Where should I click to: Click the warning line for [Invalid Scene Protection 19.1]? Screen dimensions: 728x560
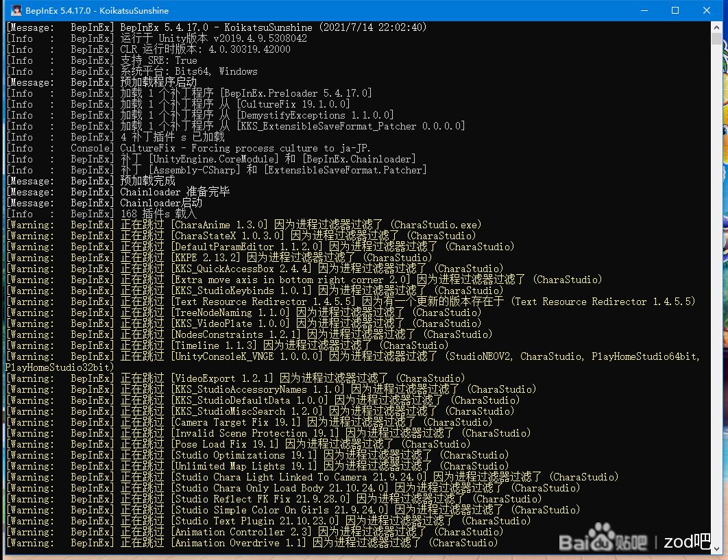coord(268,433)
